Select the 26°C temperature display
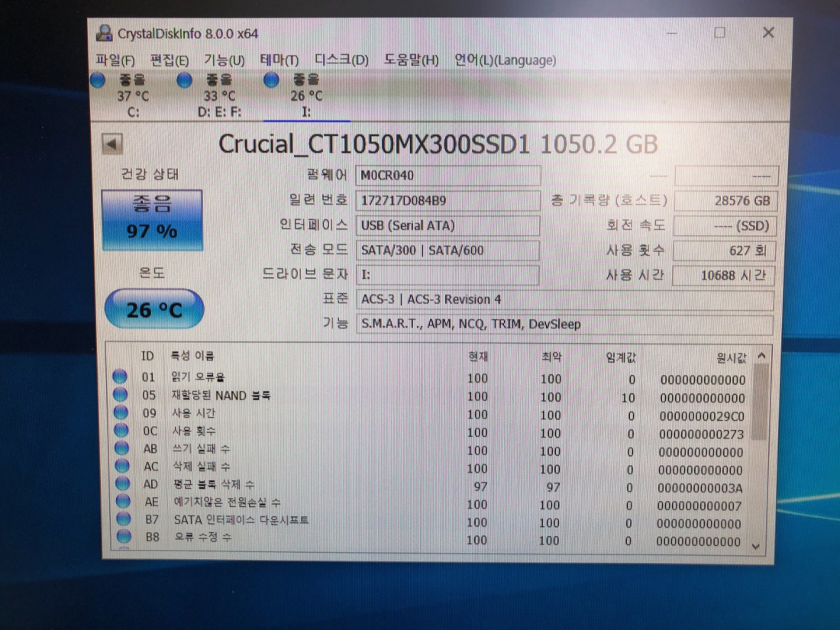Image resolution: width=840 pixels, height=630 pixels. (x=153, y=308)
